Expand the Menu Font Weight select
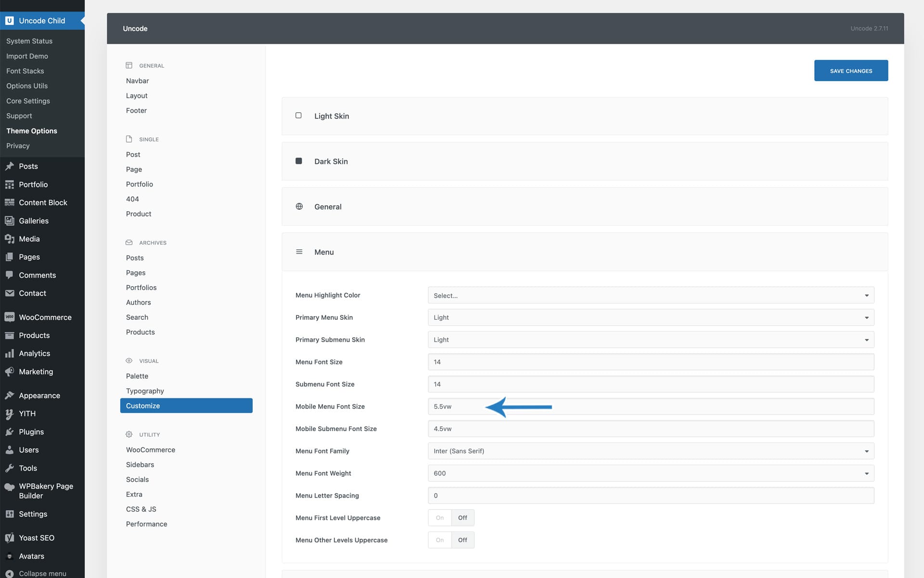The height and width of the screenshot is (578, 924). [651, 473]
